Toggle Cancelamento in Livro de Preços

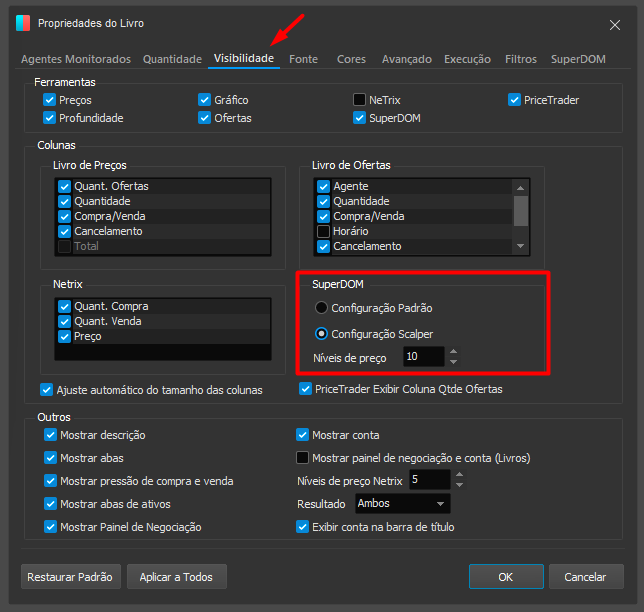click(x=64, y=231)
